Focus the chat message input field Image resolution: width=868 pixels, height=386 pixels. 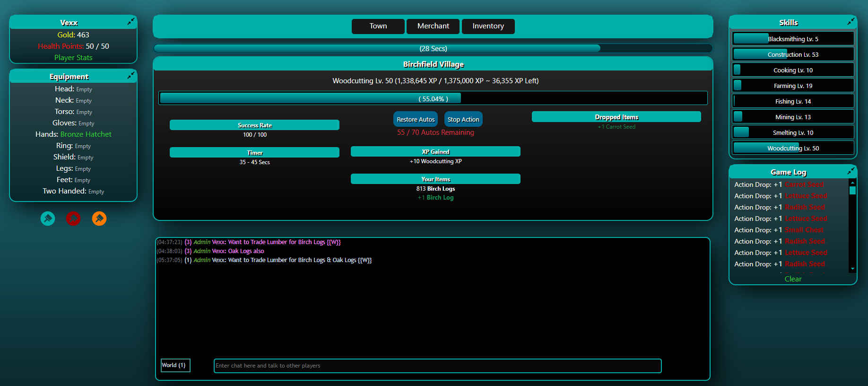pyautogui.click(x=437, y=366)
